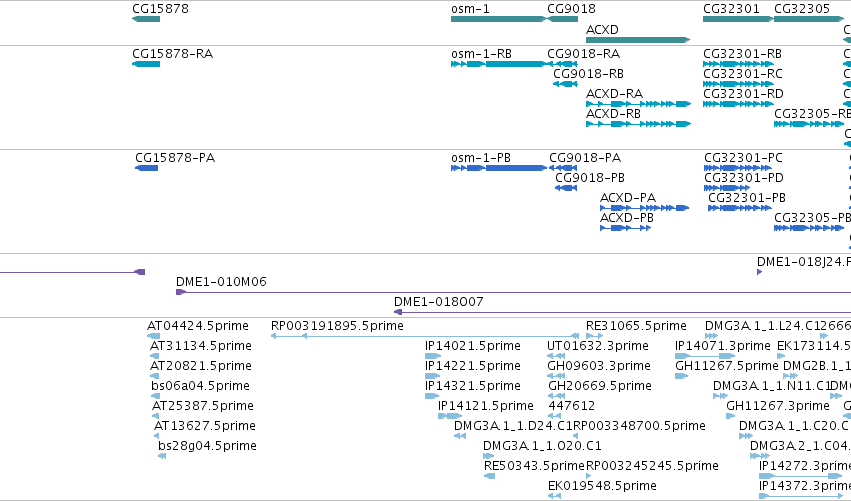The height and width of the screenshot is (501, 851).
Task: Click the CG9018-RB transcript label
Action: click(x=588, y=74)
